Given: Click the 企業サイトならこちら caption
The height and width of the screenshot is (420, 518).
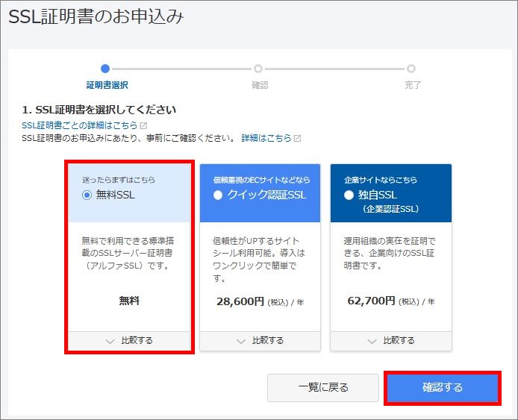Looking at the screenshot, I should (x=380, y=180).
